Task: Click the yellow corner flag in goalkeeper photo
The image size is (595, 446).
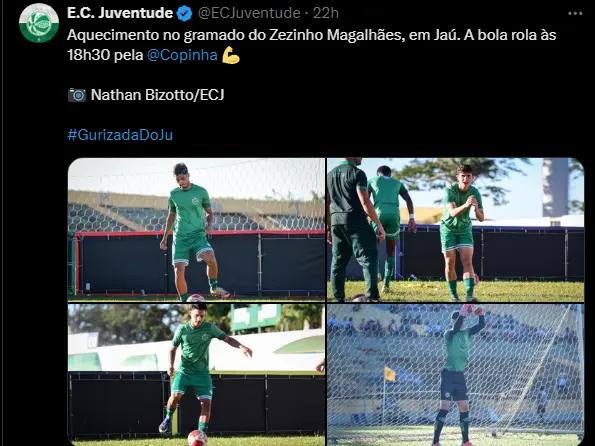Action: [390, 374]
